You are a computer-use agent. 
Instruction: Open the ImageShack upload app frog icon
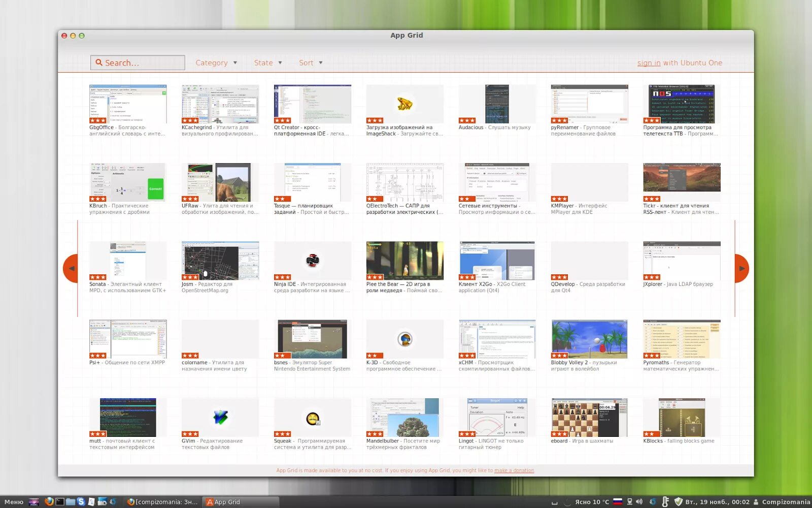point(404,104)
